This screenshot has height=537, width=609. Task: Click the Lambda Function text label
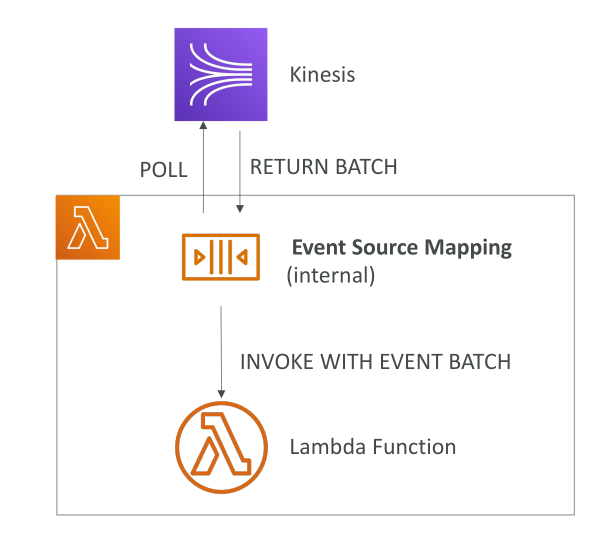pos(373,447)
